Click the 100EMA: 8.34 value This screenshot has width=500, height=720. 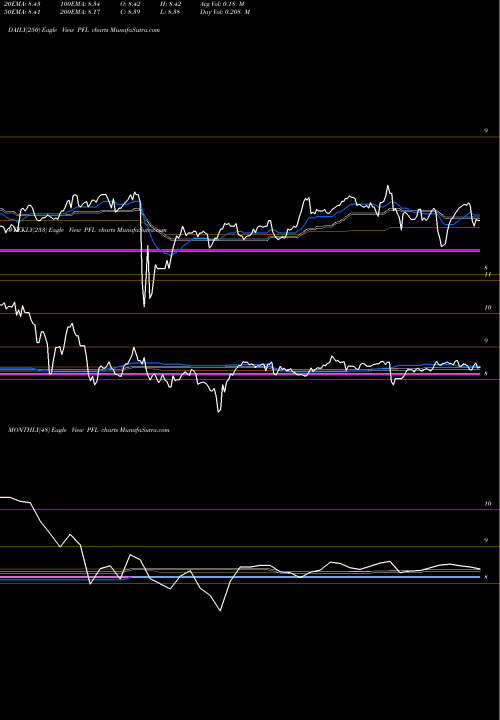click(80, 4)
